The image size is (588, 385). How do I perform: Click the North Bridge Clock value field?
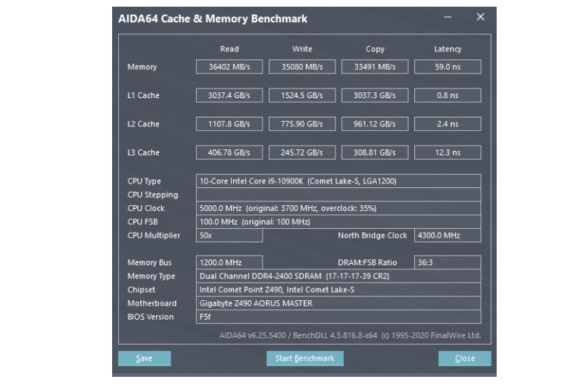pos(447,236)
